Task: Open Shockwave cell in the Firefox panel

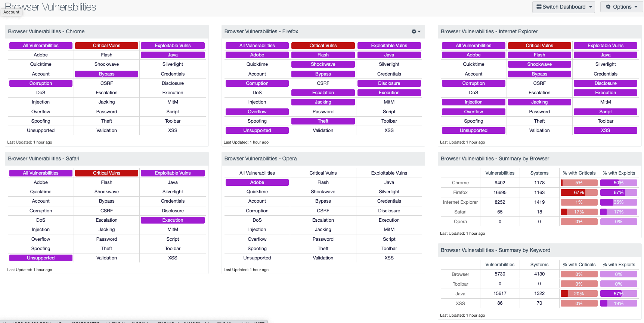Action: tap(323, 64)
